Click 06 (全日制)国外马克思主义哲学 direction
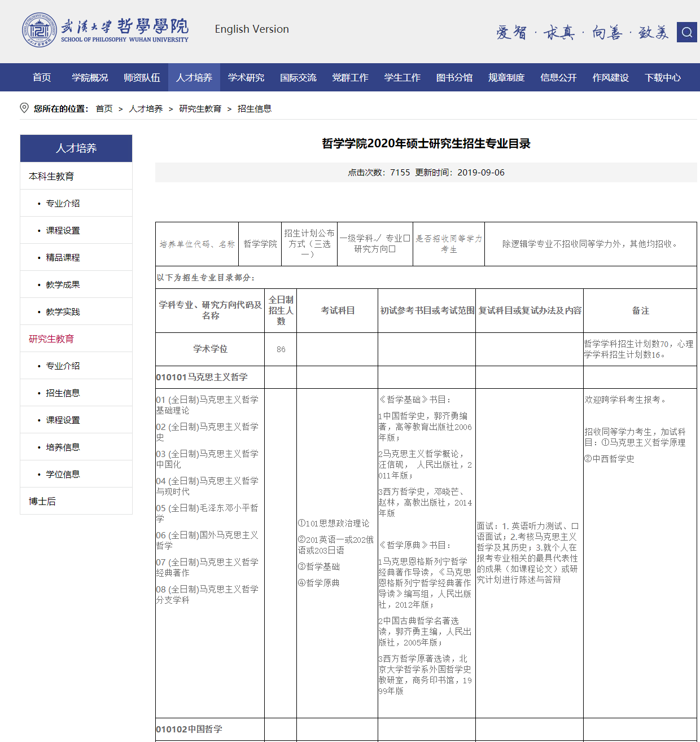This screenshot has height=742, width=700. [207, 540]
